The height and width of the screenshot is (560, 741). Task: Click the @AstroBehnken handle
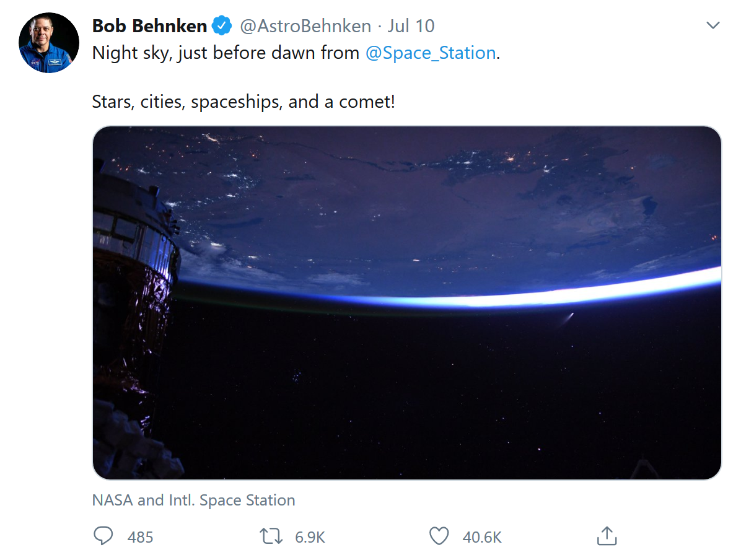pos(305,26)
